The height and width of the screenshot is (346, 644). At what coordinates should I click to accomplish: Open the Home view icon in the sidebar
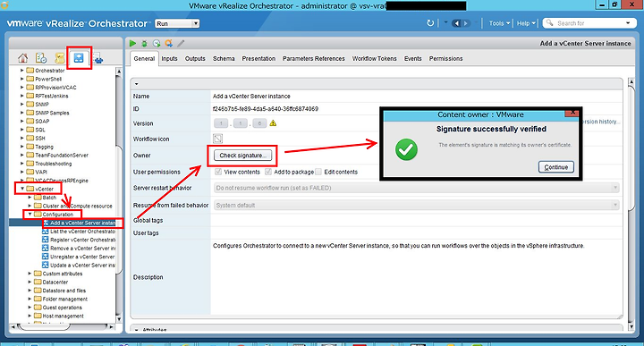[x=23, y=58]
